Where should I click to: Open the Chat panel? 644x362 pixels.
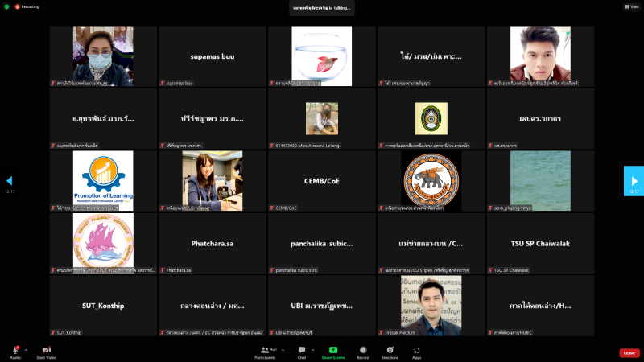(x=302, y=351)
